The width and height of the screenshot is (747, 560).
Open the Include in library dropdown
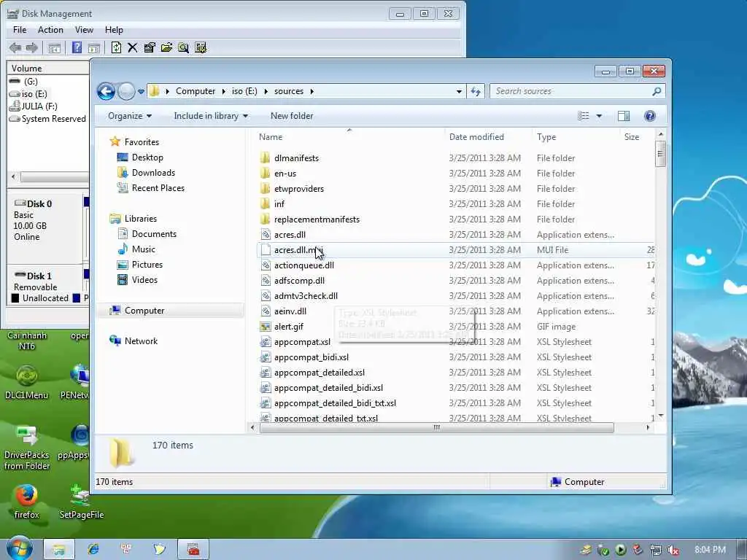click(211, 116)
